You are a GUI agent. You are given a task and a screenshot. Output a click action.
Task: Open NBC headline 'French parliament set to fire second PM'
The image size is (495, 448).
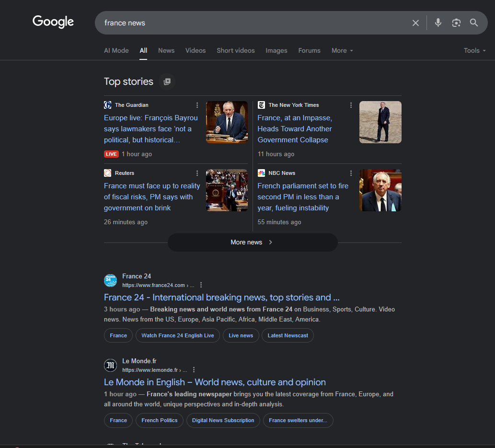click(x=303, y=197)
